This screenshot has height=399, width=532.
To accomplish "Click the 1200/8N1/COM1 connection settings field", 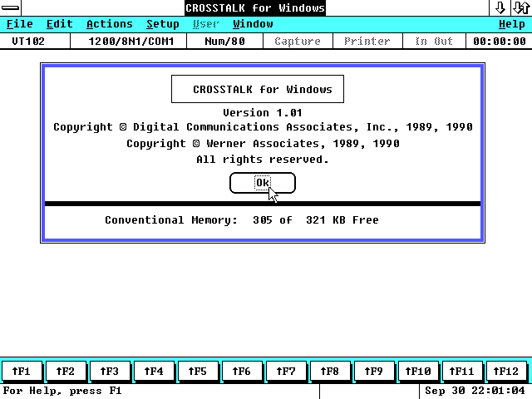I will [129, 42].
